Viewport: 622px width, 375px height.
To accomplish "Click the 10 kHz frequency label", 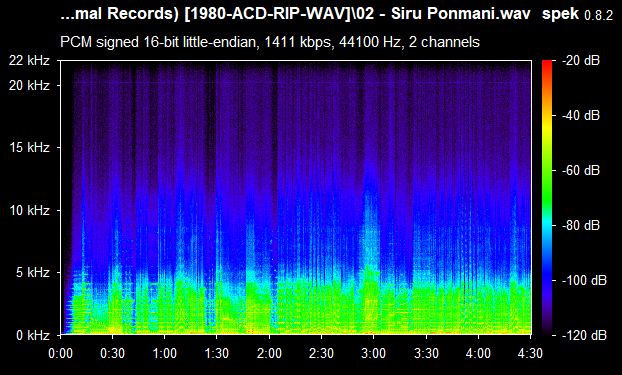I will coord(29,210).
